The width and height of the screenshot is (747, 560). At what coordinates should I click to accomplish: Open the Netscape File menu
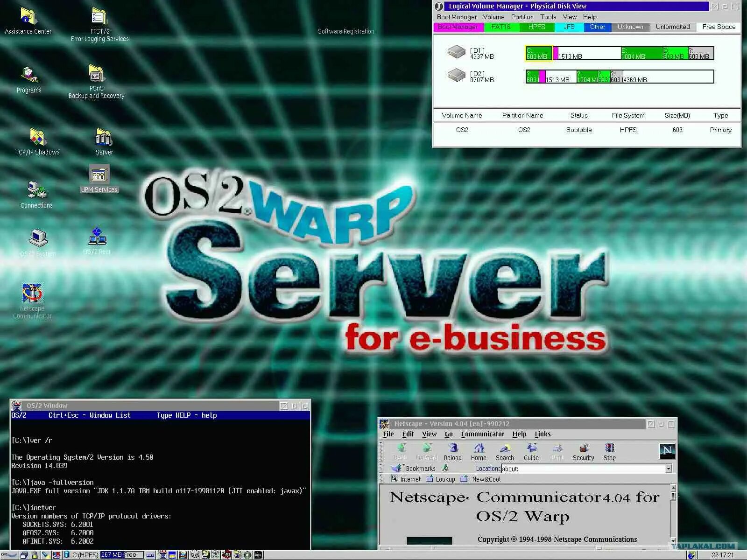pyautogui.click(x=388, y=434)
